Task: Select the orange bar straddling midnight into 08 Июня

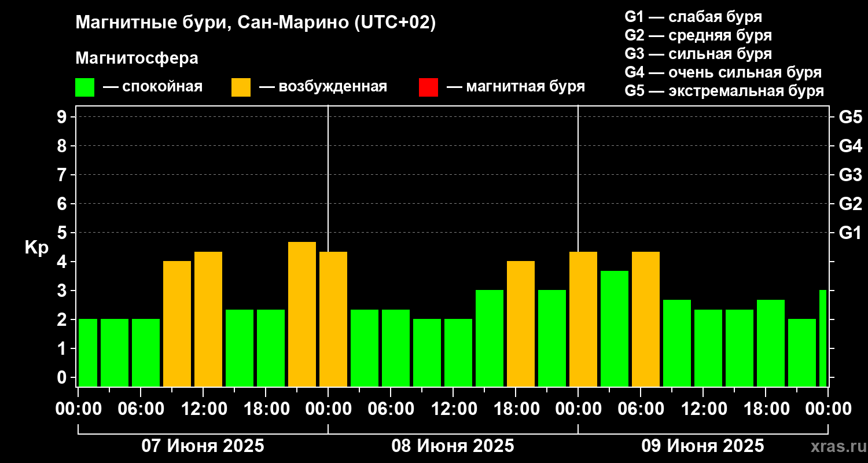Action: pos(333,319)
